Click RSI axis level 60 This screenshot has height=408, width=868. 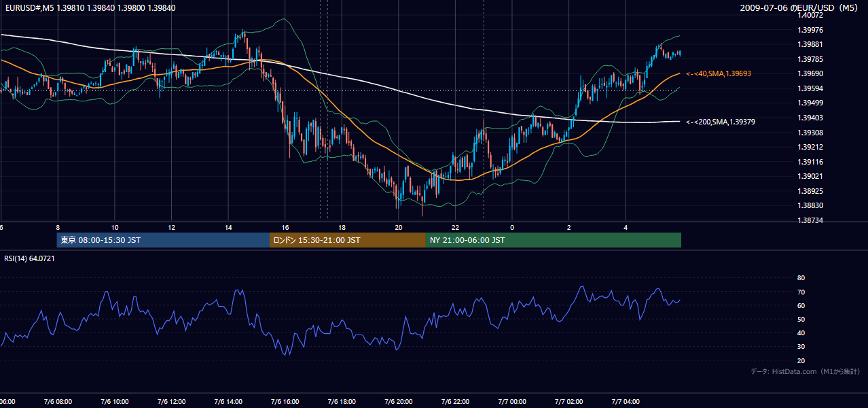click(x=801, y=305)
